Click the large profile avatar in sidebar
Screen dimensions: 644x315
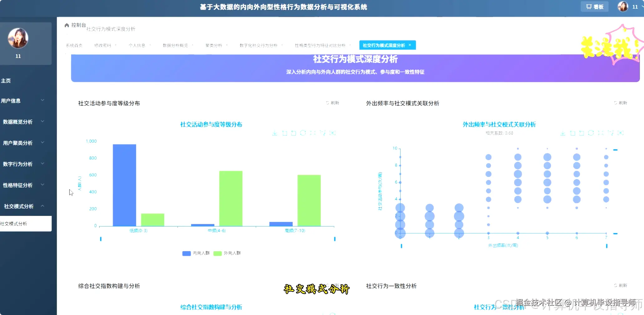(18, 38)
